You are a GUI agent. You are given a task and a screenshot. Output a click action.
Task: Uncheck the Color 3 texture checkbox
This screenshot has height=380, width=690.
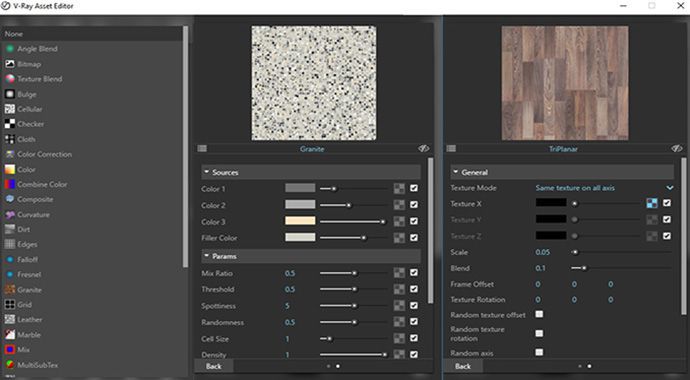[414, 221]
